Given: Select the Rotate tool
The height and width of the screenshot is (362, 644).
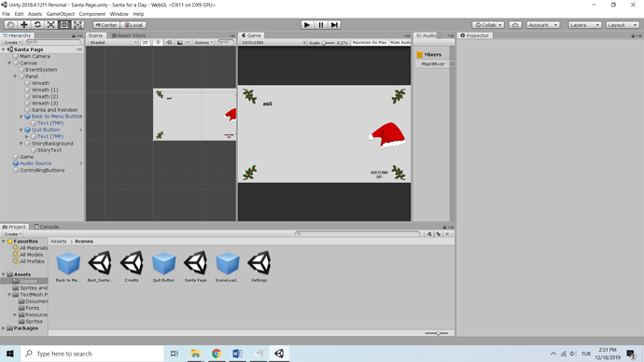Looking at the screenshot, I should (x=37, y=25).
